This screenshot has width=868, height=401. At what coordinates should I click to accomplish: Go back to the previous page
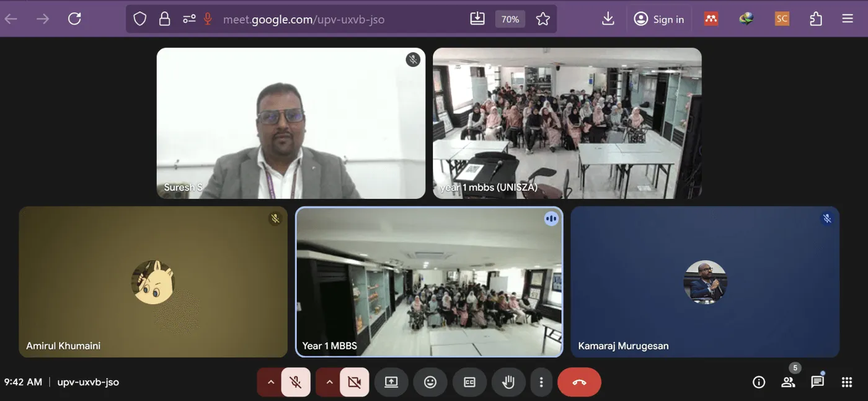(x=11, y=19)
